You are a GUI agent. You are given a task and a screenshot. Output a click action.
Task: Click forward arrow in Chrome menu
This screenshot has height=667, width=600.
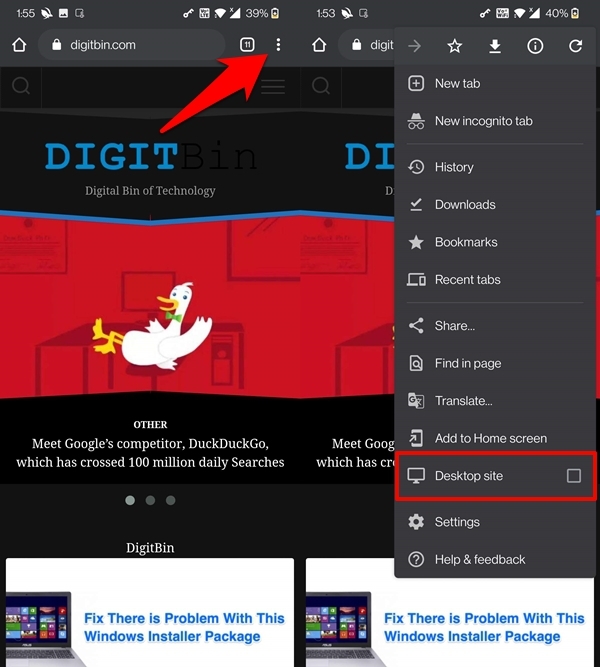(414, 46)
